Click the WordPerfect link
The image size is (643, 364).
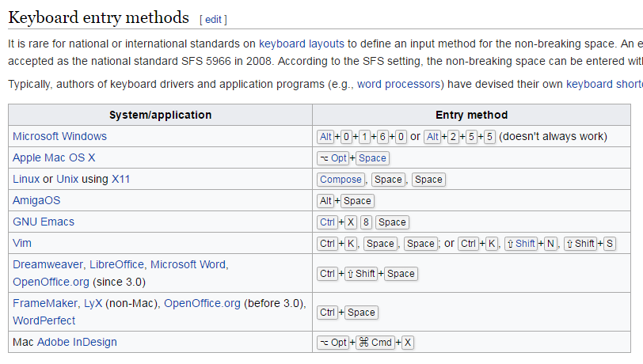(x=44, y=320)
